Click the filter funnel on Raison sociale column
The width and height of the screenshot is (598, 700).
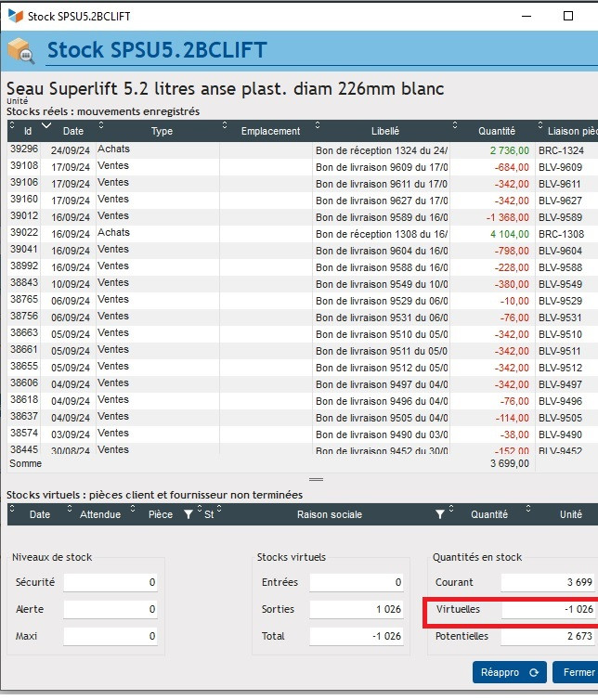tap(440, 514)
